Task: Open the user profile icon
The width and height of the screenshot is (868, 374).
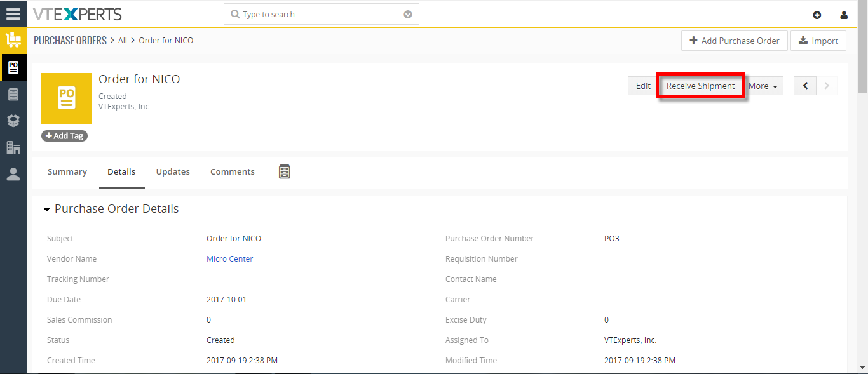Action: pos(844,15)
